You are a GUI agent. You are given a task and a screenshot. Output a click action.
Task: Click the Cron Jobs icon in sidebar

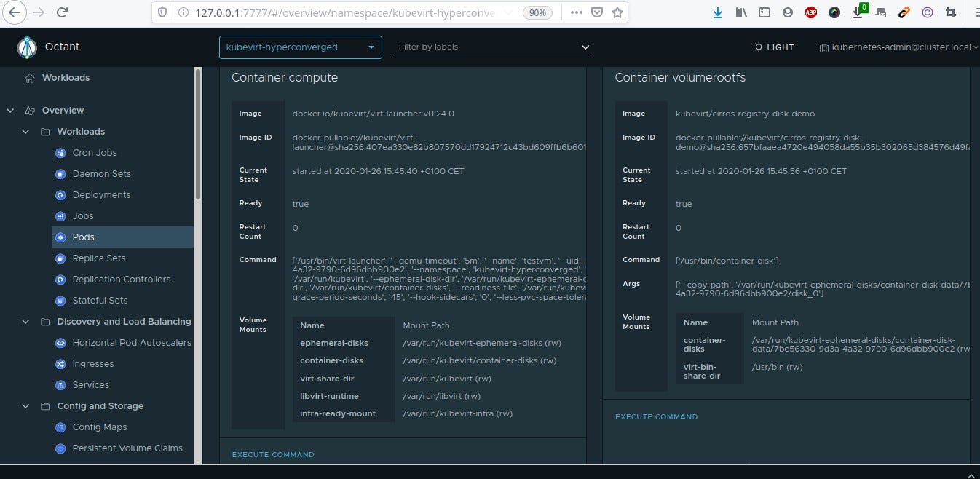60,153
